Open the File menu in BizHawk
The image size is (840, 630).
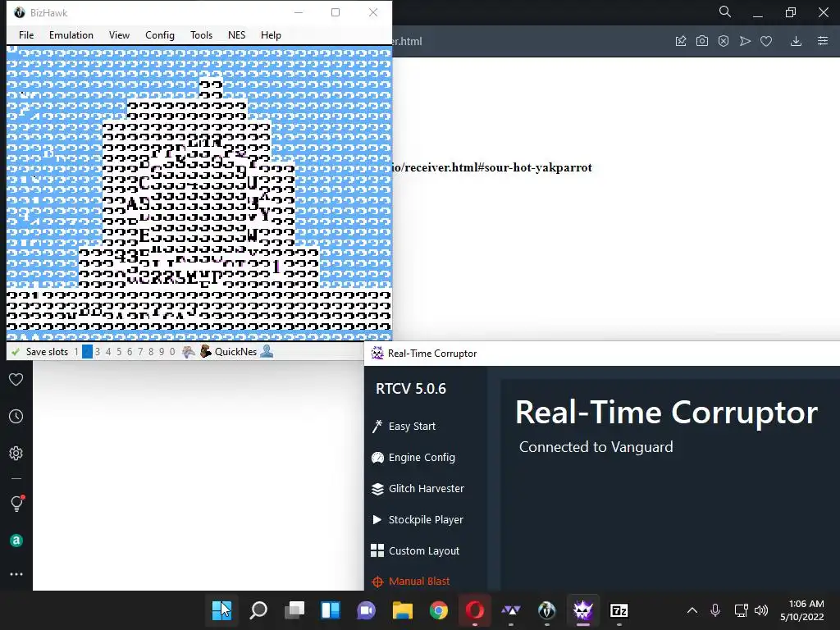tap(25, 34)
